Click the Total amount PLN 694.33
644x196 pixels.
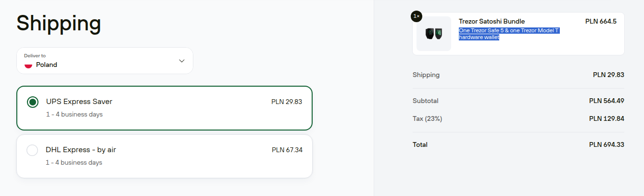[x=606, y=144]
